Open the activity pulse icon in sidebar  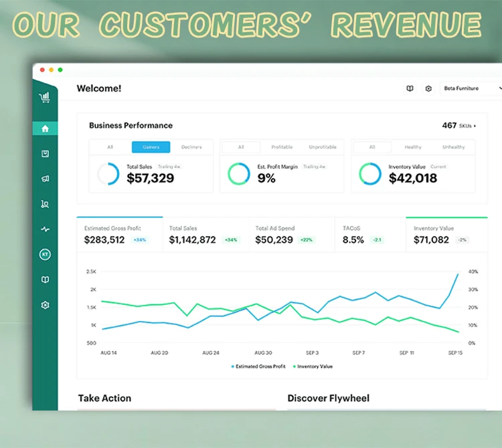pos(45,229)
